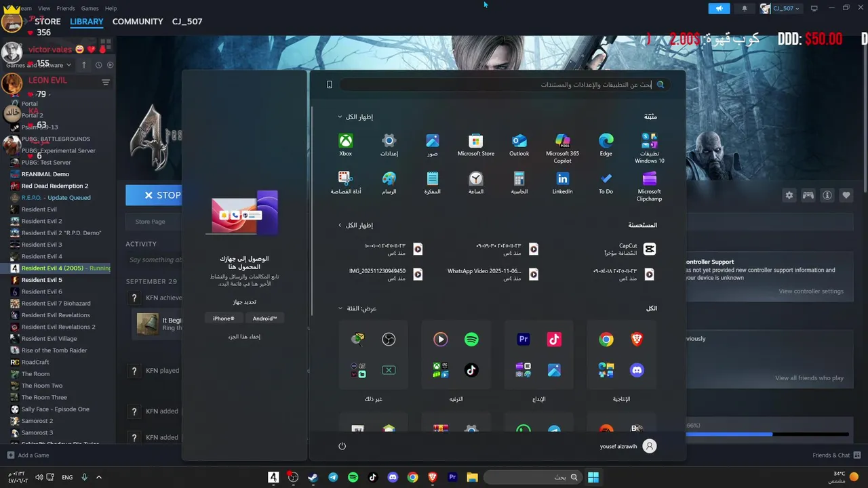Open user account yousef alzrawlh
Screen dimensions: 868x488
pos(628,446)
